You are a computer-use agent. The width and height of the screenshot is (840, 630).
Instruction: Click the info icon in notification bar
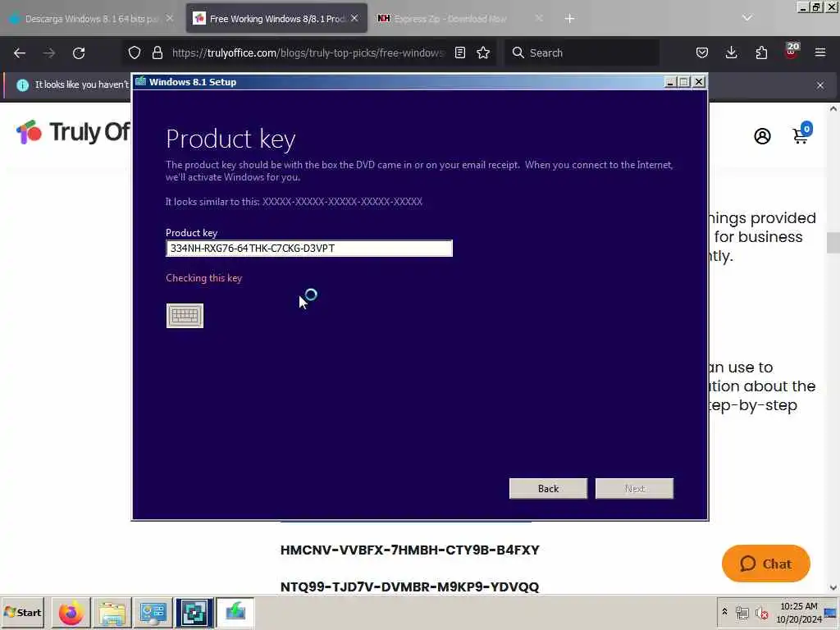(22, 84)
